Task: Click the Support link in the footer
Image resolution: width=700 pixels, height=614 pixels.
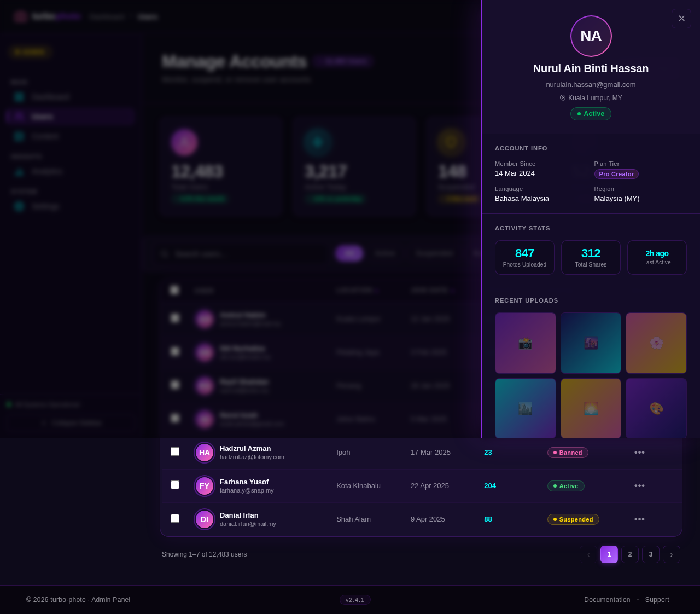Action: coord(657,600)
